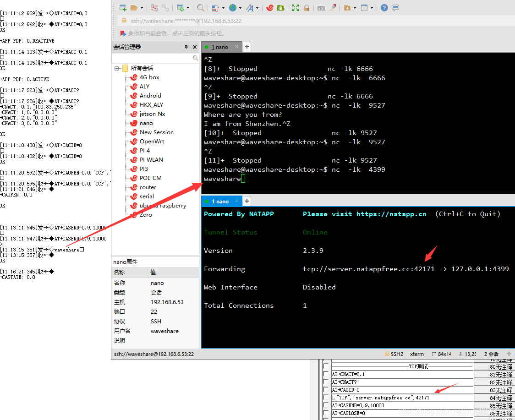515x420 pixels.
Task: Check the box beside AT+CACLOSE=0 row
Action: coord(326,414)
